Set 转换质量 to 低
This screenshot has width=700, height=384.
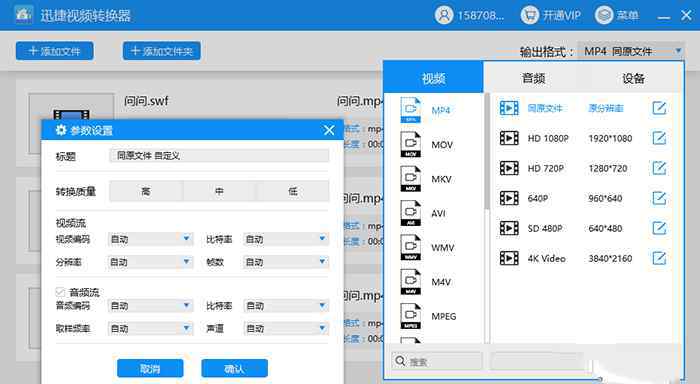pos(293,191)
